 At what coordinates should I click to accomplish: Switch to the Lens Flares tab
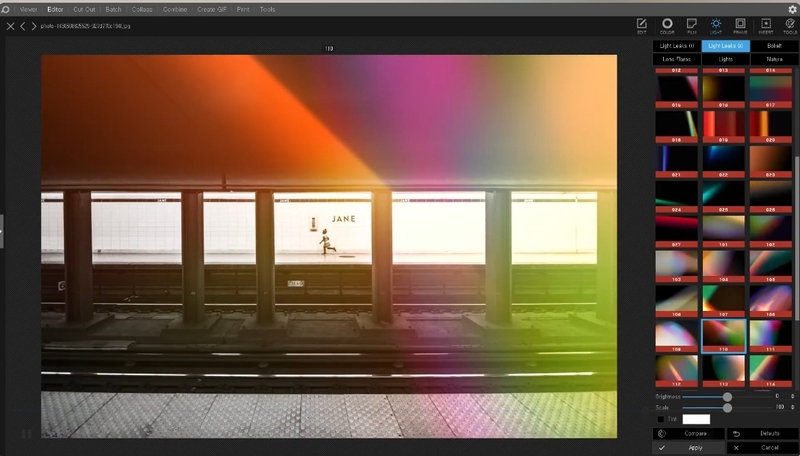[x=677, y=59]
